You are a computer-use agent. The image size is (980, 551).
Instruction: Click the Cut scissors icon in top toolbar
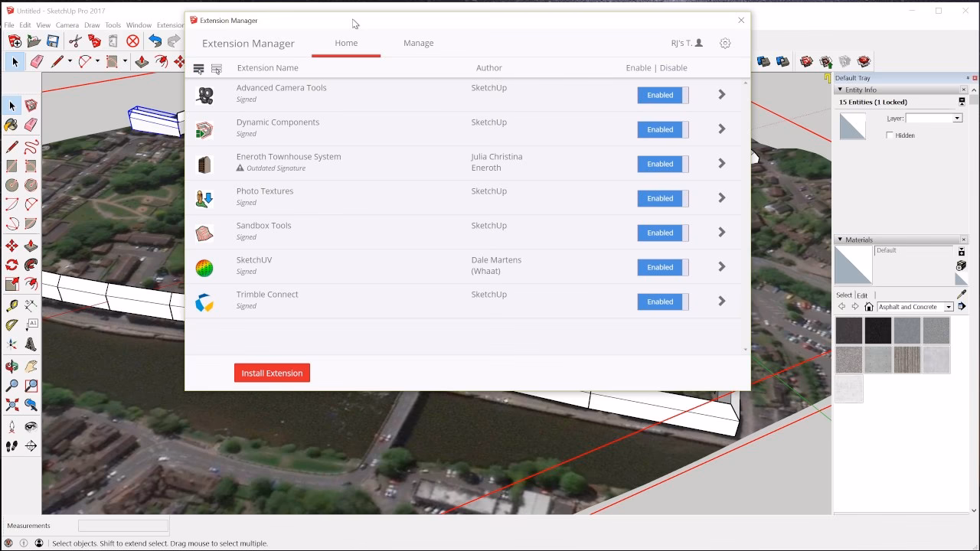pyautogui.click(x=75, y=41)
